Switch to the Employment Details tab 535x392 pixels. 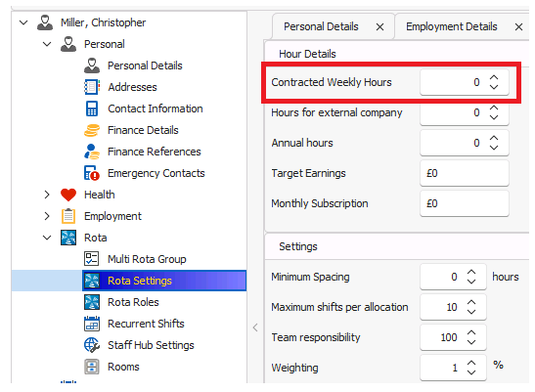[x=452, y=26]
